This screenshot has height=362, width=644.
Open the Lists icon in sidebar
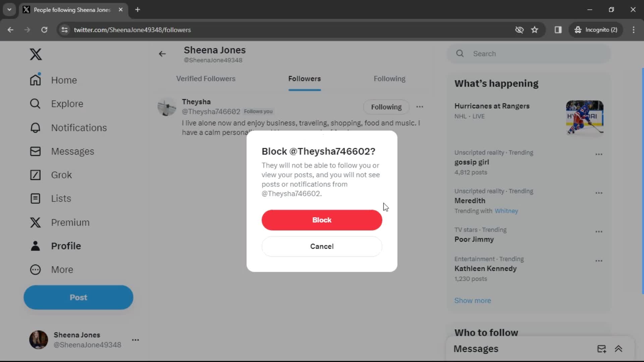click(35, 198)
